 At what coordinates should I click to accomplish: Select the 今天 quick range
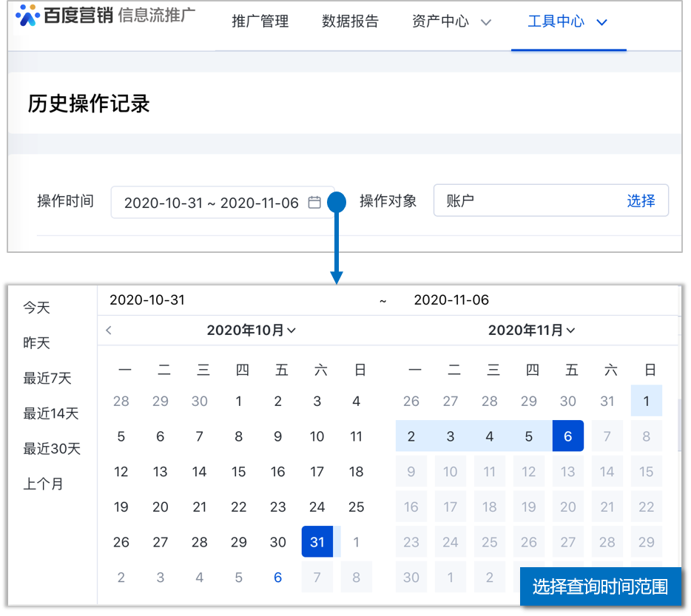click(x=36, y=308)
